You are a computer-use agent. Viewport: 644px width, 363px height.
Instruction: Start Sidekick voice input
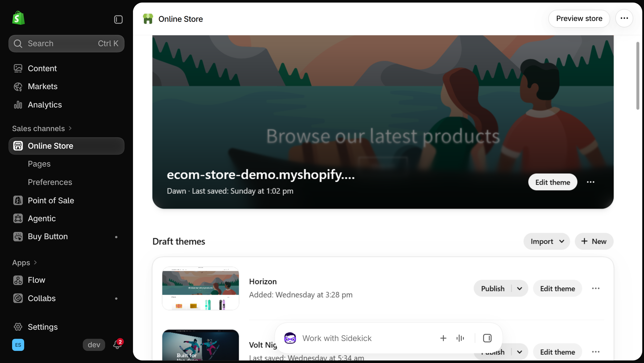click(x=460, y=338)
